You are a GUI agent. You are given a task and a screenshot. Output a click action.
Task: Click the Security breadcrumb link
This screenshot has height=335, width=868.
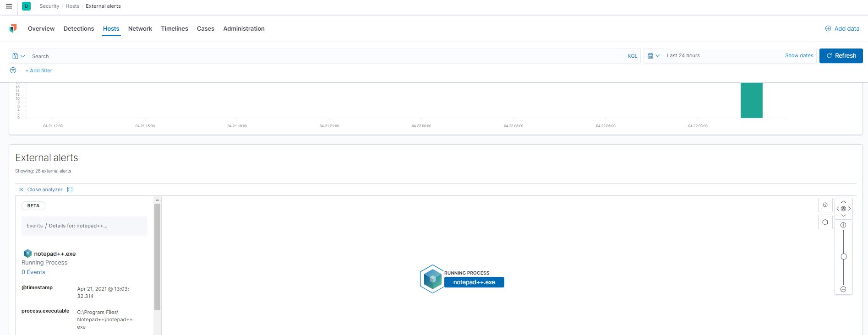[49, 6]
